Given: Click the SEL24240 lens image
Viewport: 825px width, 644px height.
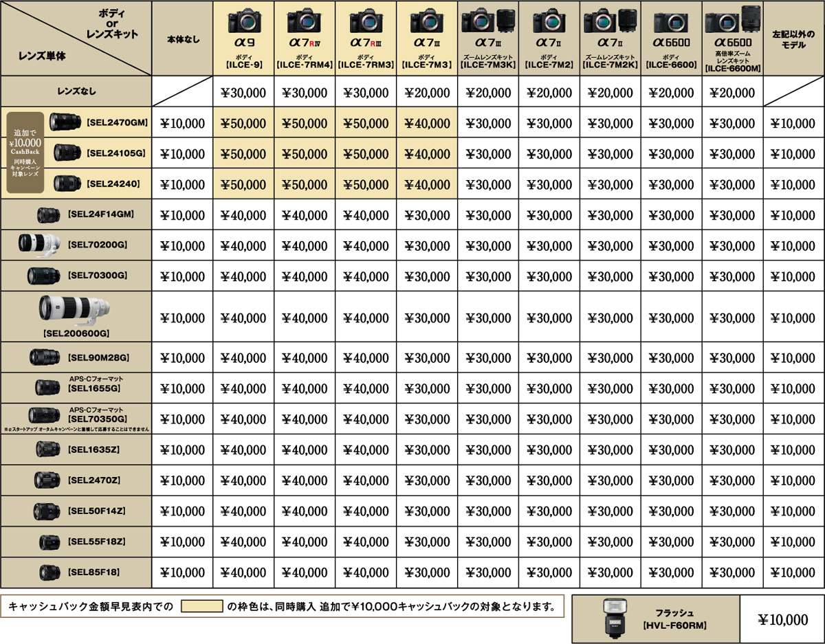Looking at the screenshot, I should (68, 184).
